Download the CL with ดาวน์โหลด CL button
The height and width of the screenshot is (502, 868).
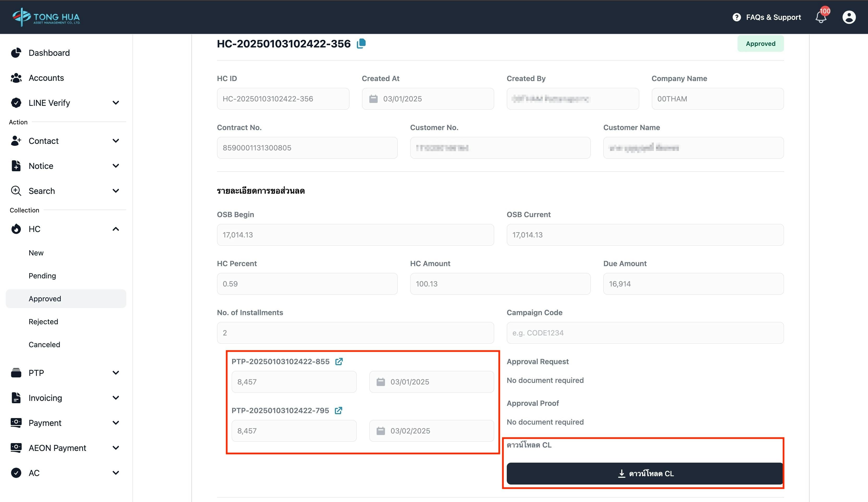tap(645, 473)
